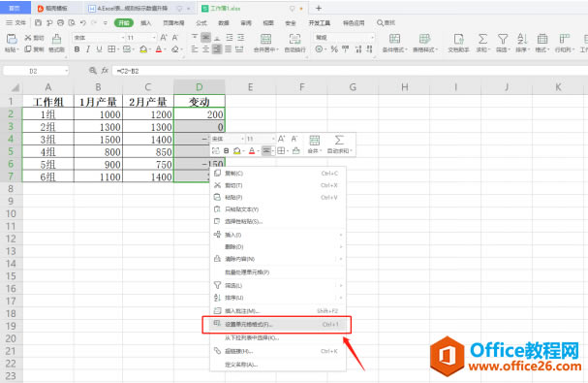Click the Cut scissors icon in ribbon
Viewport: 588px width, 383px height.
coord(28,38)
